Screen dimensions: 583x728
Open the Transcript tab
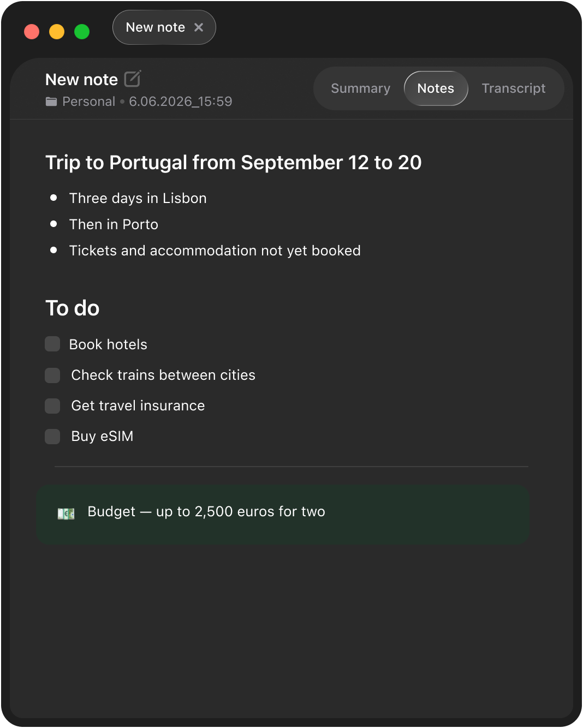[514, 88]
